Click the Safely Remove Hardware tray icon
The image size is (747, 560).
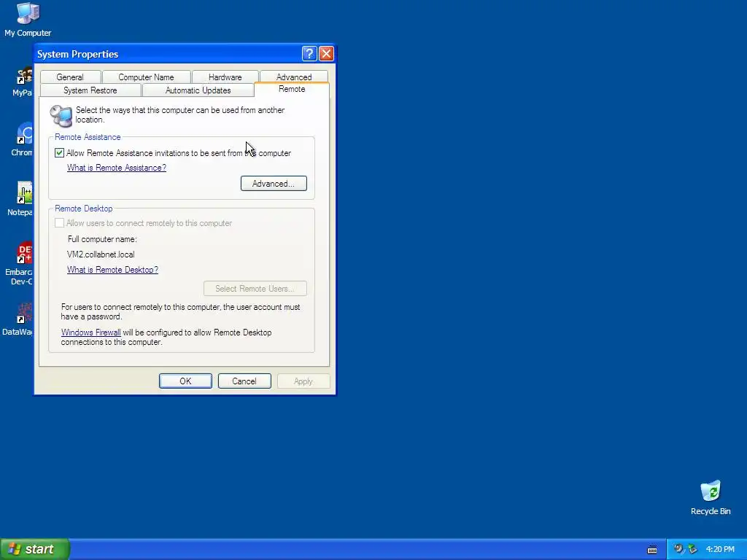click(692, 549)
